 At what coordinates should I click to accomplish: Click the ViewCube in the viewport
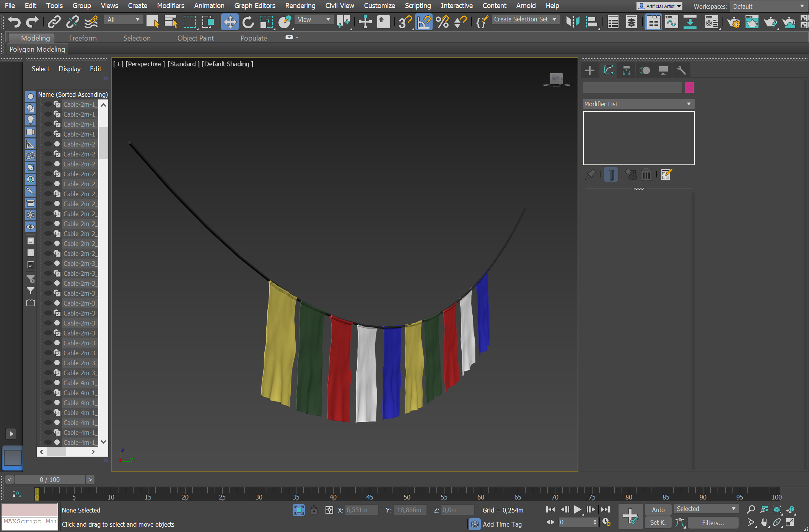pyautogui.click(x=557, y=79)
